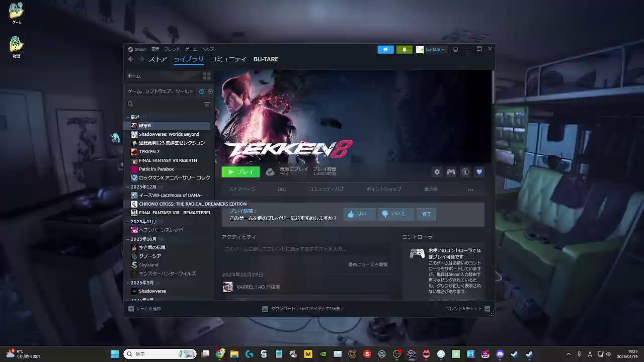Open Windows Start button on taskbar
This screenshot has height=362, width=644.
115,354
